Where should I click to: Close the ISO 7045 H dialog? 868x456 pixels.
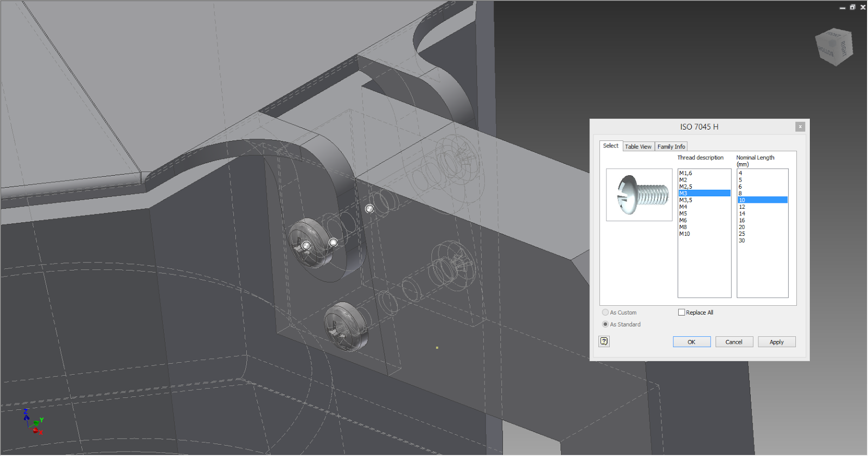(x=800, y=127)
